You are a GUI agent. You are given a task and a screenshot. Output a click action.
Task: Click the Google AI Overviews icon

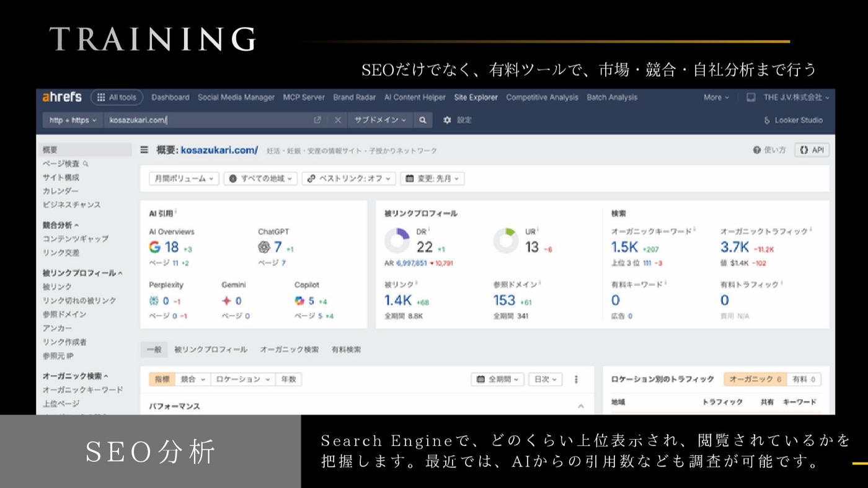155,247
